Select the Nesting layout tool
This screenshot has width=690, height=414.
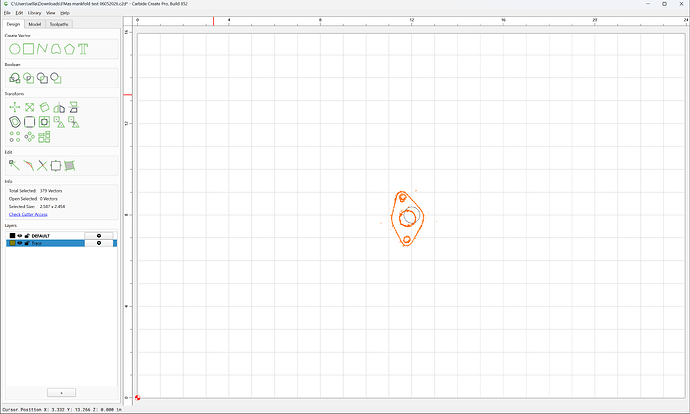[44, 137]
